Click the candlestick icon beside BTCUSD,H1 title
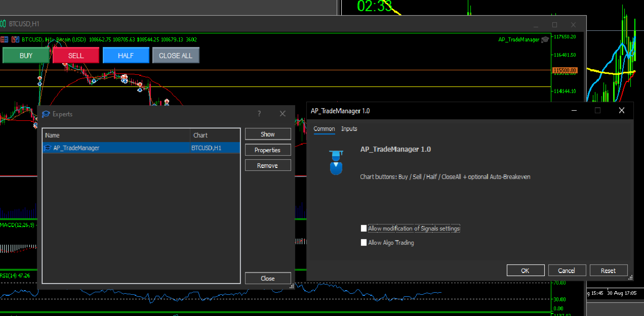 pyautogui.click(x=4, y=24)
